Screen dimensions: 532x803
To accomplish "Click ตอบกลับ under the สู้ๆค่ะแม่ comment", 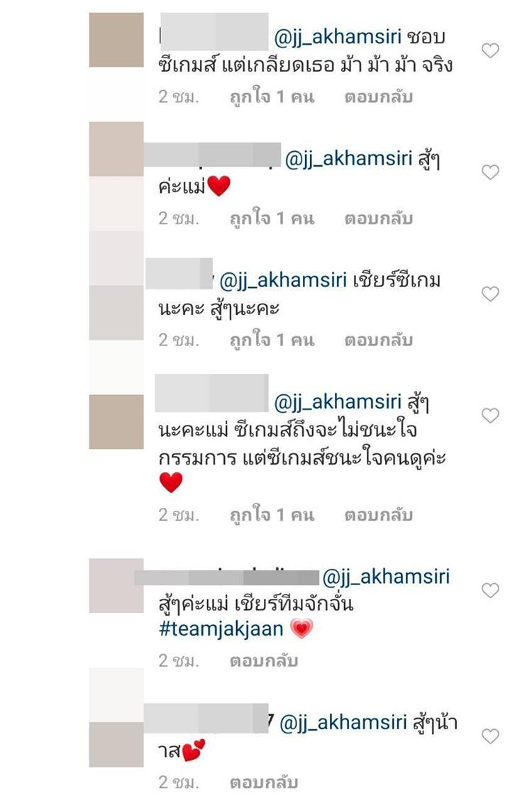I will (x=378, y=218).
